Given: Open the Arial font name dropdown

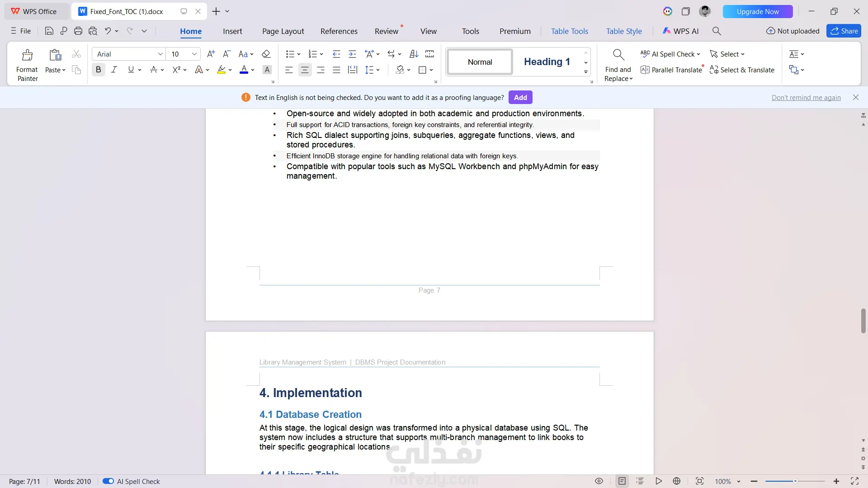Looking at the screenshot, I should (x=160, y=54).
